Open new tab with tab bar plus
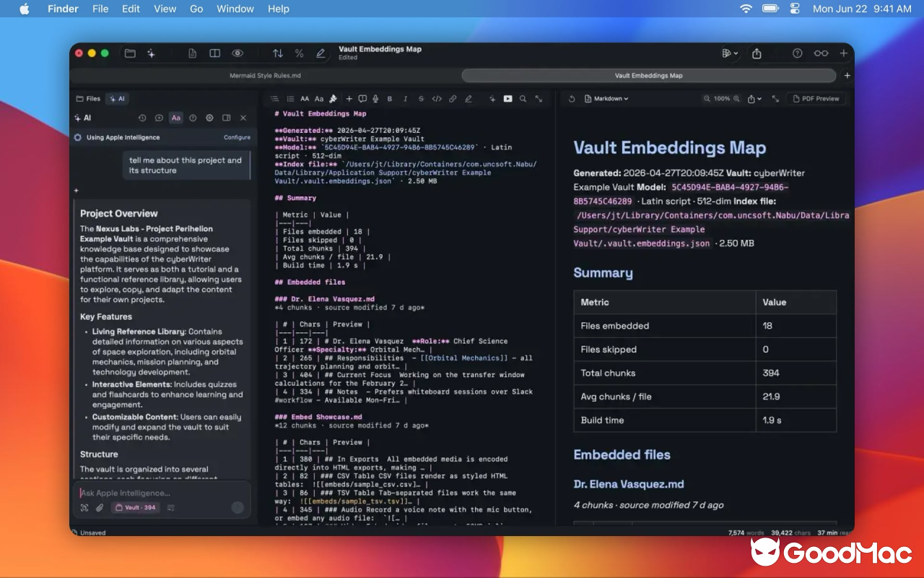The image size is (924, 578). 847,75
